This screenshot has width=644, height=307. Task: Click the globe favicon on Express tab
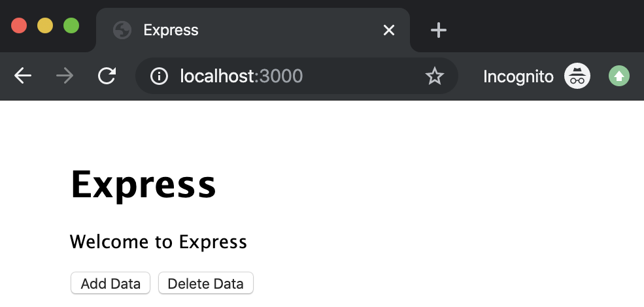click(122, 30)
